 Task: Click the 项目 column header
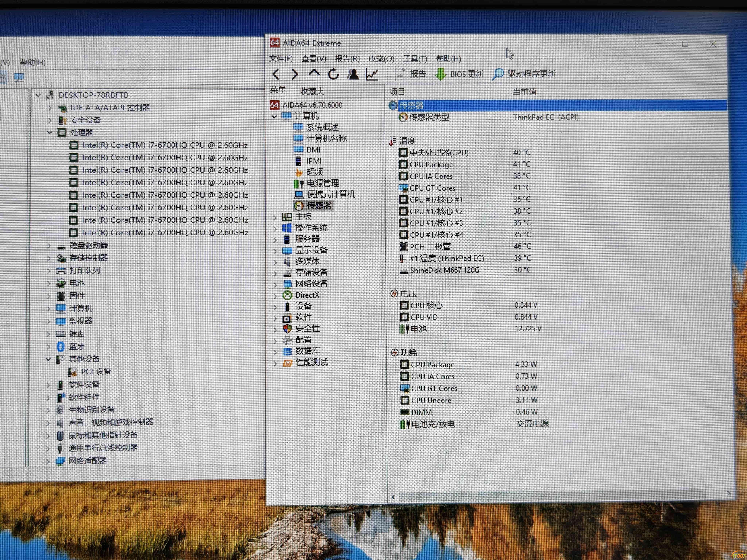tap(397, 92)
